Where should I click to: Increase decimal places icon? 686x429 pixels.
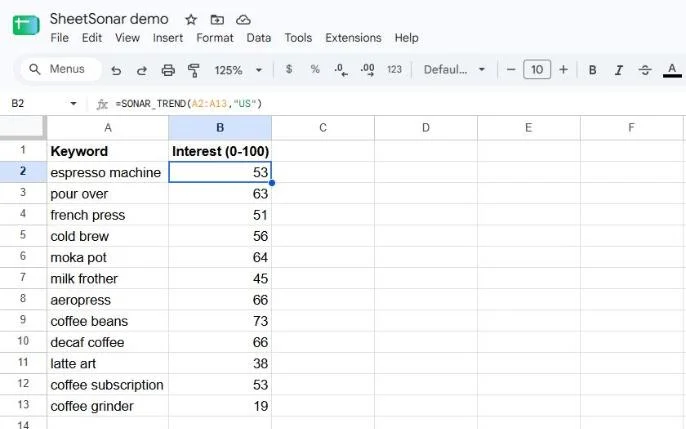(367, 70)
